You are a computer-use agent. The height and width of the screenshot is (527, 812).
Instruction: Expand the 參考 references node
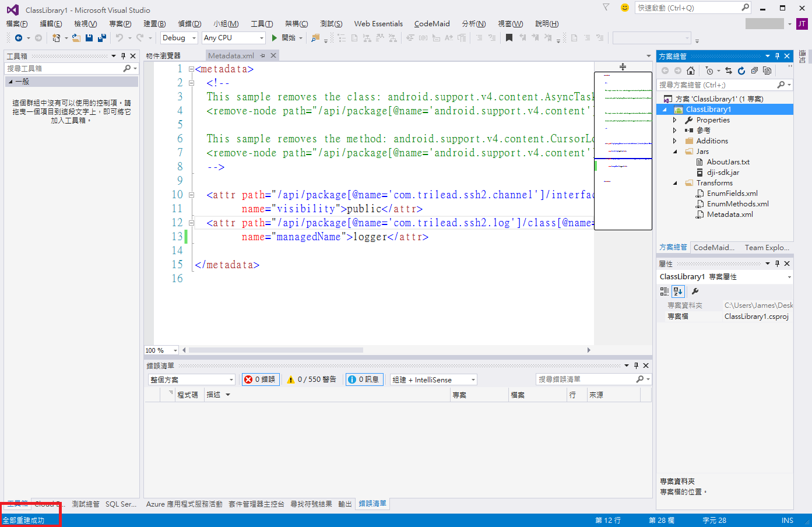tap(675, 131)
